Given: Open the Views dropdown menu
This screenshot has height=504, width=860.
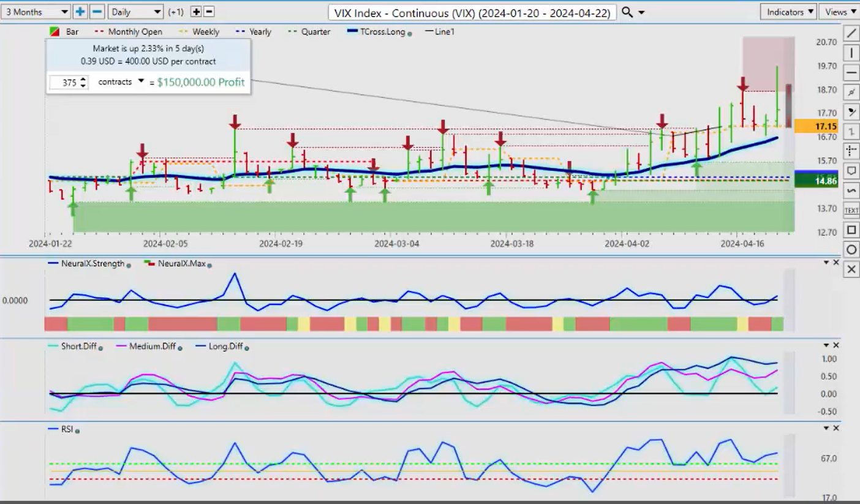Looking at the screenshot, I should point(840,12).
